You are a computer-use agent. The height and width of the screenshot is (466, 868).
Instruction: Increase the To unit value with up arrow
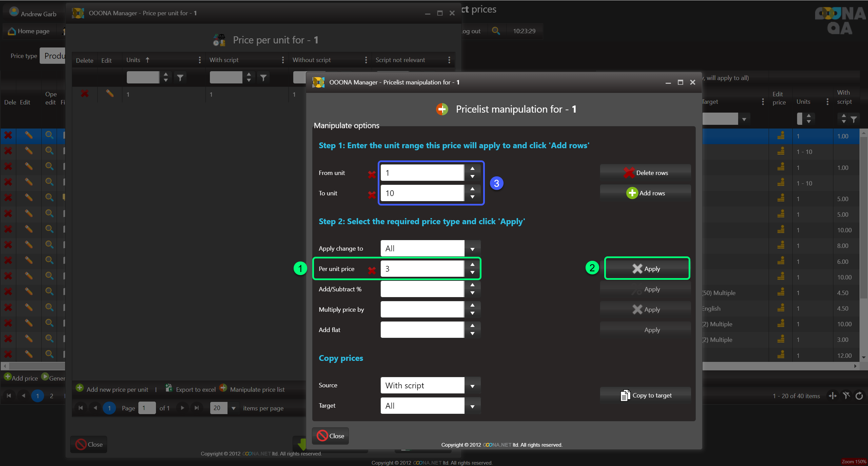coord(472,189)
